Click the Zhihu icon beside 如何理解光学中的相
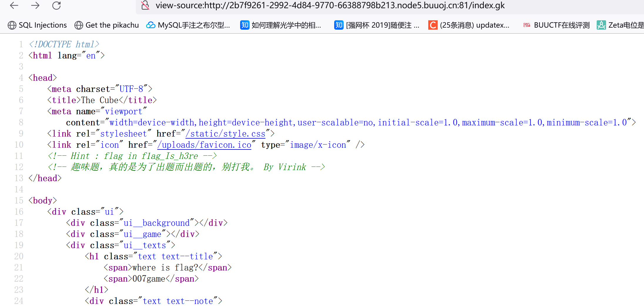644x306 pixels. coord(245,25)
